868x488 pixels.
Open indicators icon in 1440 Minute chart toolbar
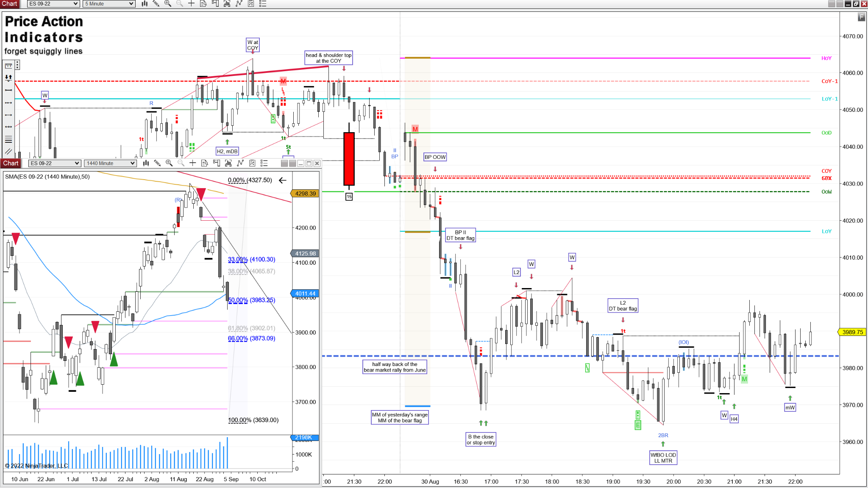tap(228, 163)
